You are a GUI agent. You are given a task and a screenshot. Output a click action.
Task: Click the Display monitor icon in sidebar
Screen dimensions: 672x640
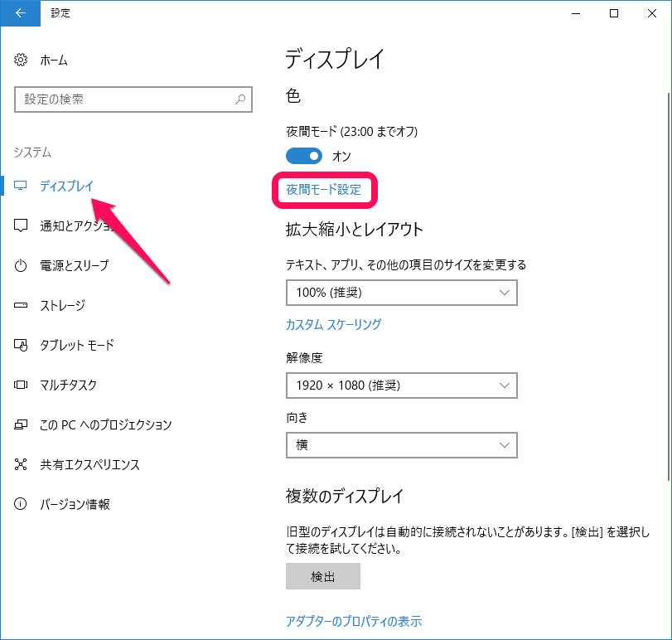20,186
